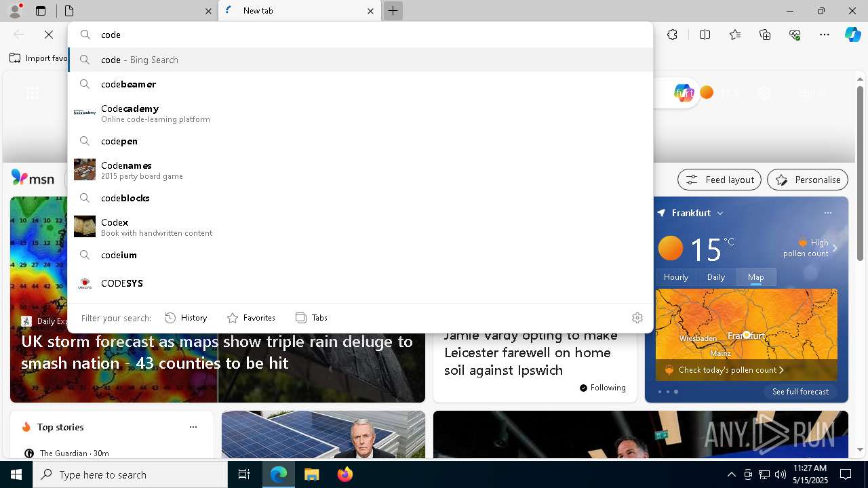The width and height of the screenshot is (868, 488).
Task: Open the notifications center icon
Action: [846, 474]
